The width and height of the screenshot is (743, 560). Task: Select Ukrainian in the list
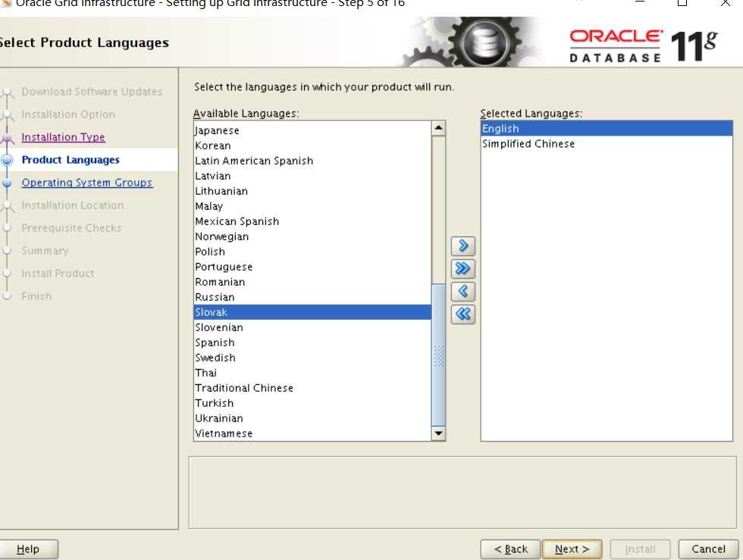point(312,418)
